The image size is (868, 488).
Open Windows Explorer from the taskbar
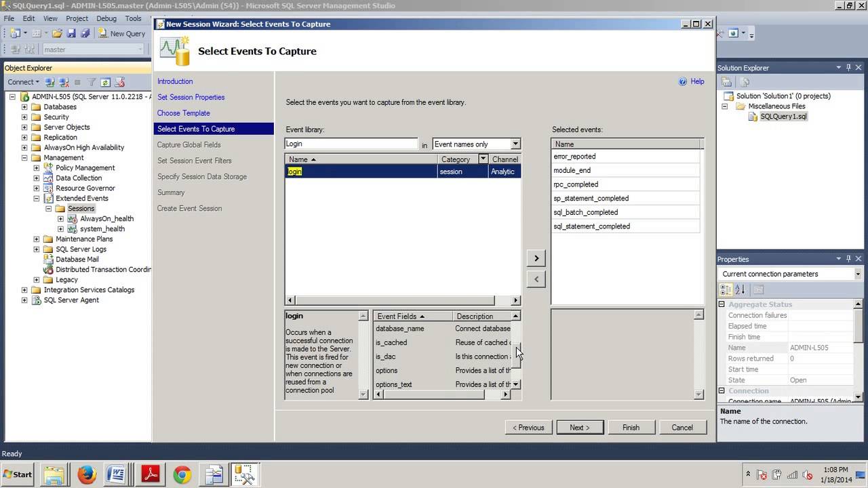(x=55, y=474)
